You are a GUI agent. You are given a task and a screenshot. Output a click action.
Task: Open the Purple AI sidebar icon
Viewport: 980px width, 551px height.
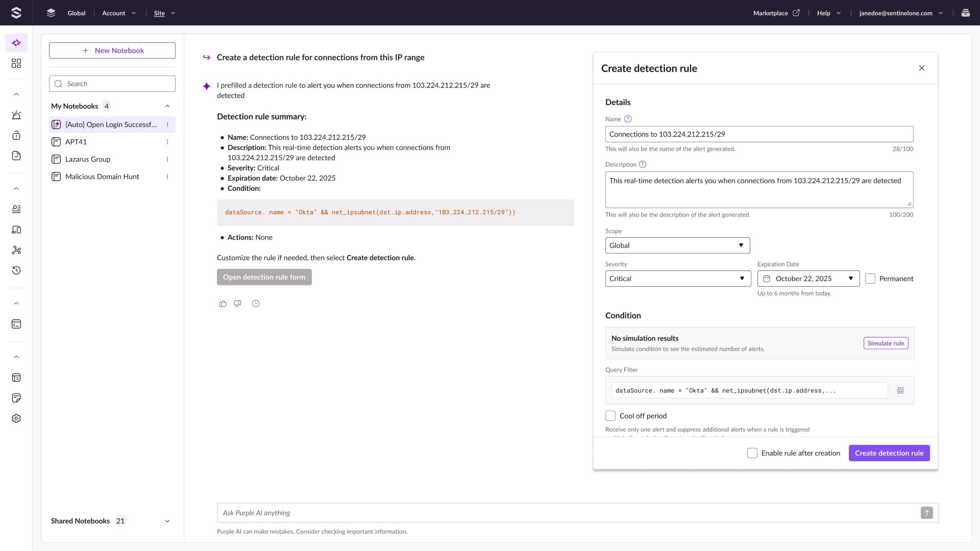point(16,43)
